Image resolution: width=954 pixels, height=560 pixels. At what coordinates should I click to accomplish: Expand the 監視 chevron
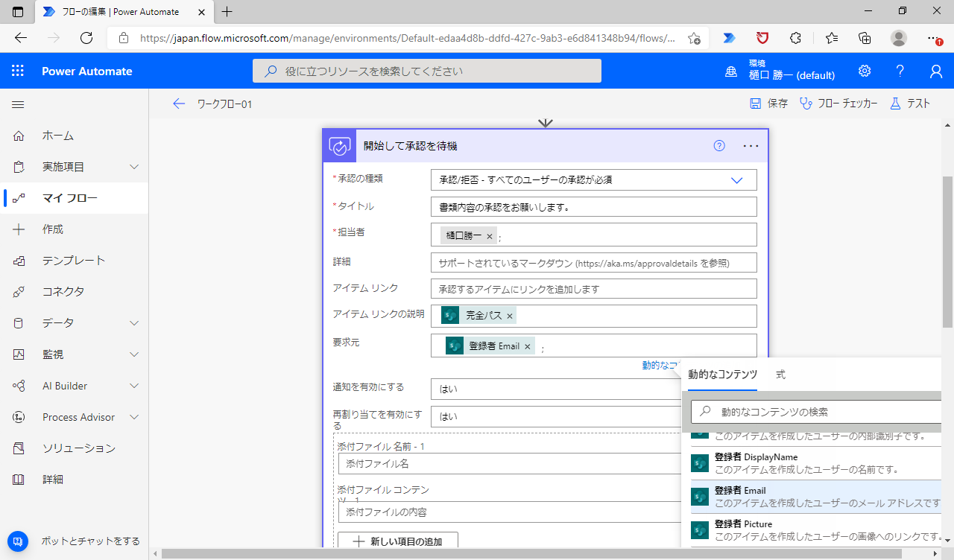(134, 354)
